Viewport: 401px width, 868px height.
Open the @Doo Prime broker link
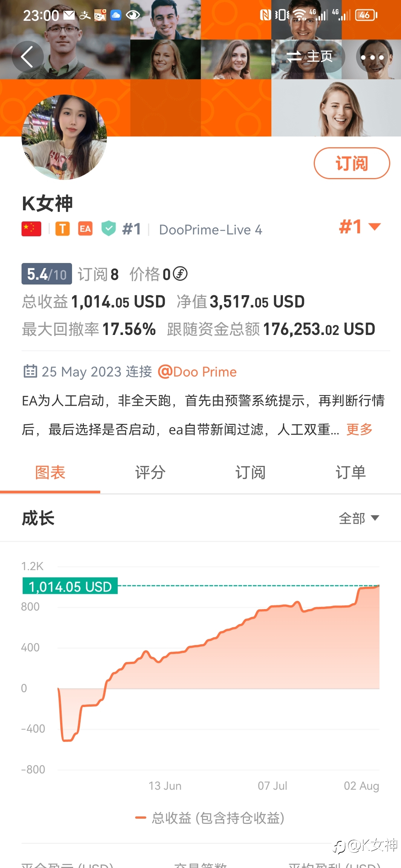click(197, 371)
